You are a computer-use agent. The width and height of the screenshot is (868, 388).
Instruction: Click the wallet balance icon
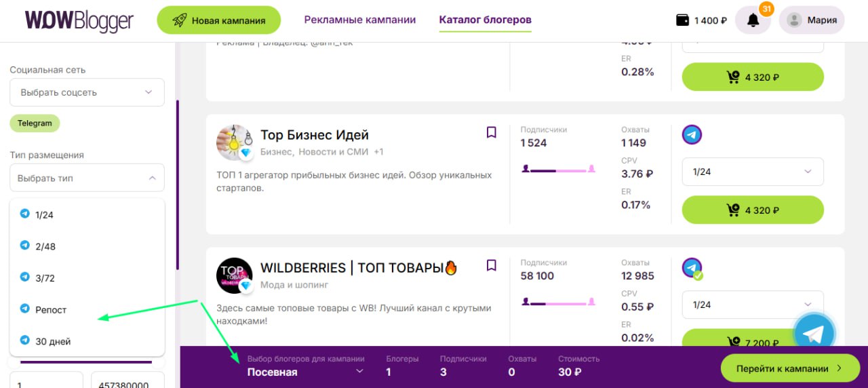pos(683,20)
